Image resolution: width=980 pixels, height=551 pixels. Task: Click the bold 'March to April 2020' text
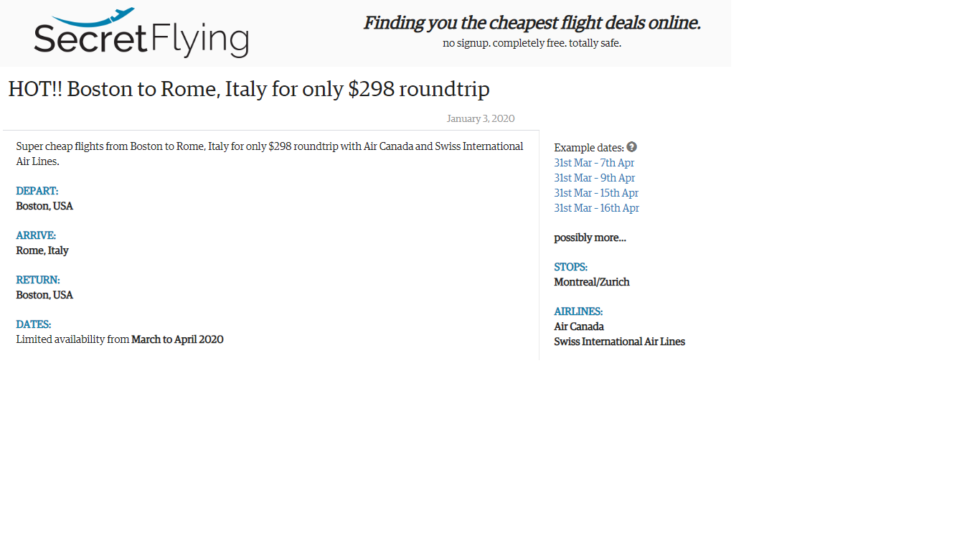(177, 339)
